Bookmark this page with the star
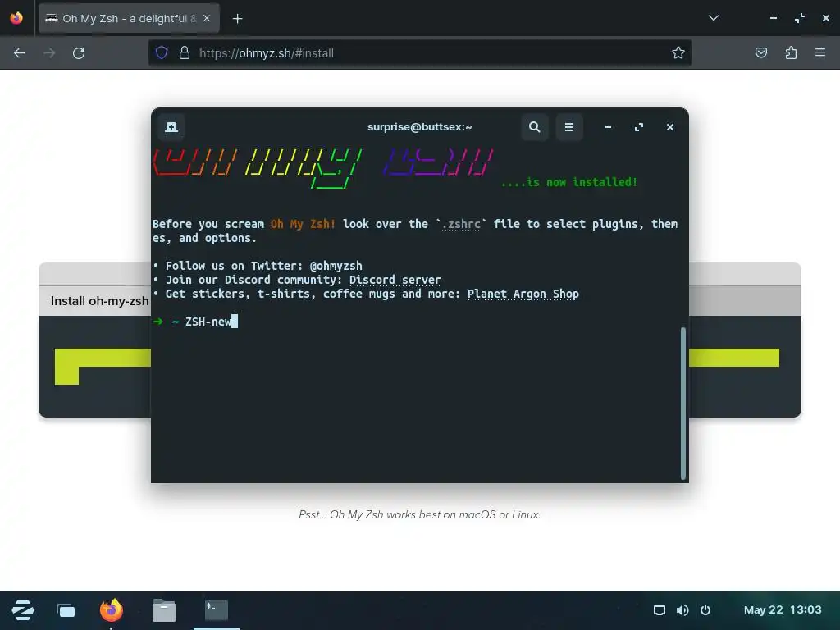840x630 pixels. [678, 52]
